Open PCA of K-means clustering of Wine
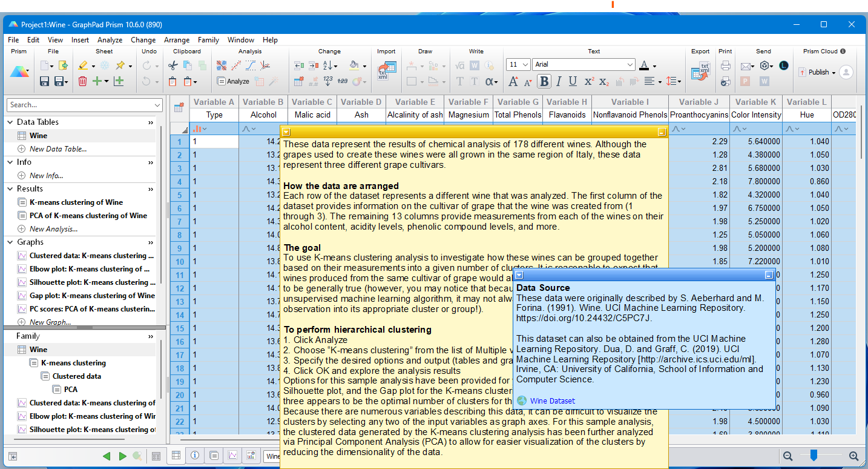Screen dimensions: 868x469 click(x=88, y=215)
